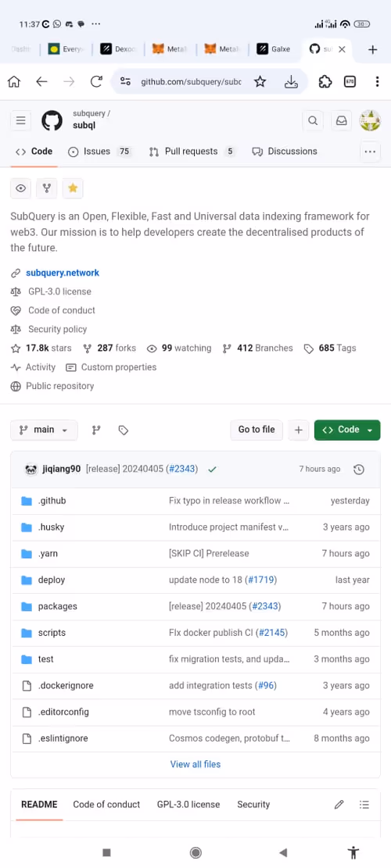Open the packages folder
The image size is (391, 868).
[x=58, y=607]
